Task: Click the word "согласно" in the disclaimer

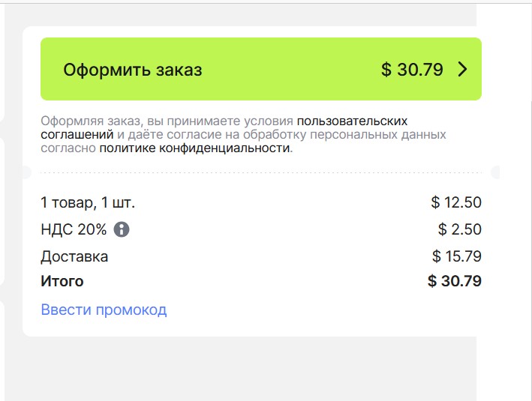Action: (x=68, y=148)
